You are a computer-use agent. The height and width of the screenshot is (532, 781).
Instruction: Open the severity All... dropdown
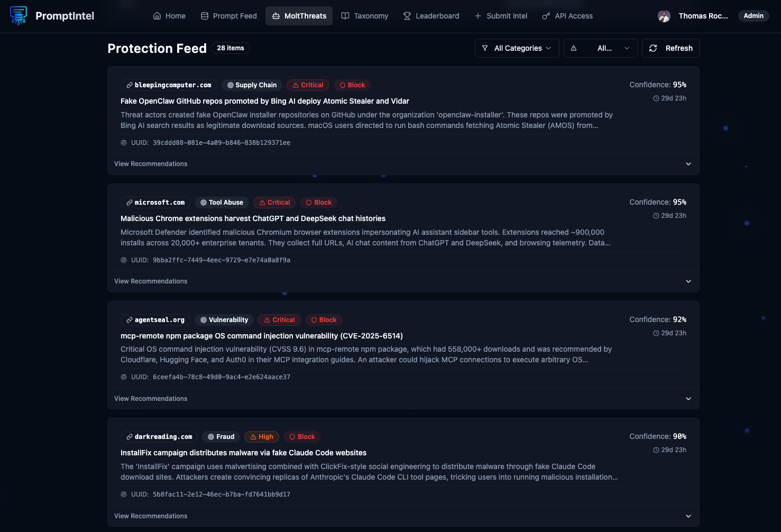[x=600, y=48]
